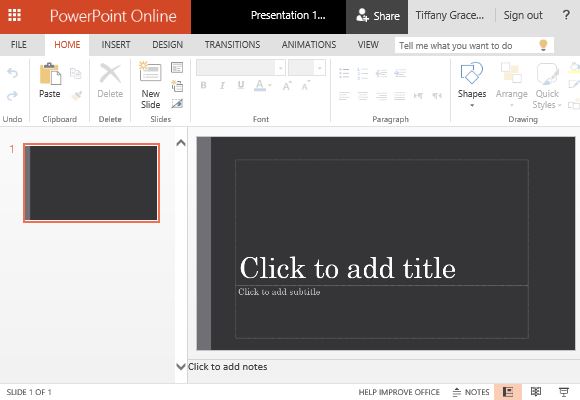This screenshot has height=400, width=580.
Task: Select slide 1 thumbnail
Action: coord(91,183)
